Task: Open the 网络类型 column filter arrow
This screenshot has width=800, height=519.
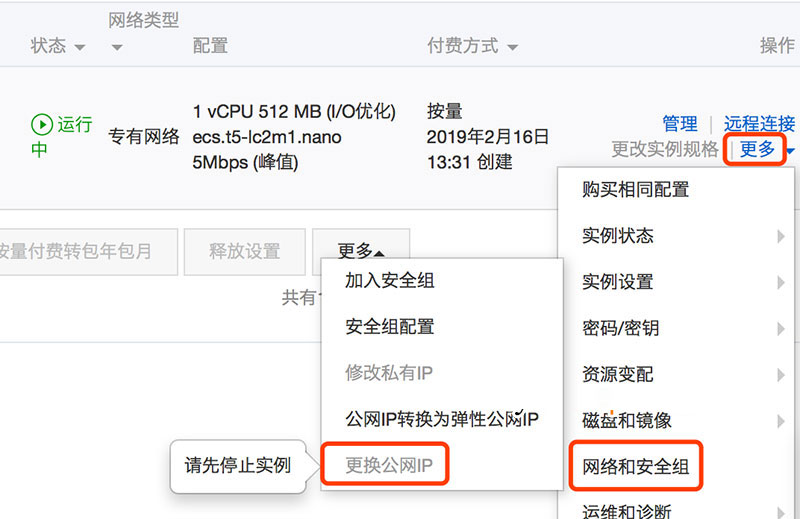Action: coord(117,47)
